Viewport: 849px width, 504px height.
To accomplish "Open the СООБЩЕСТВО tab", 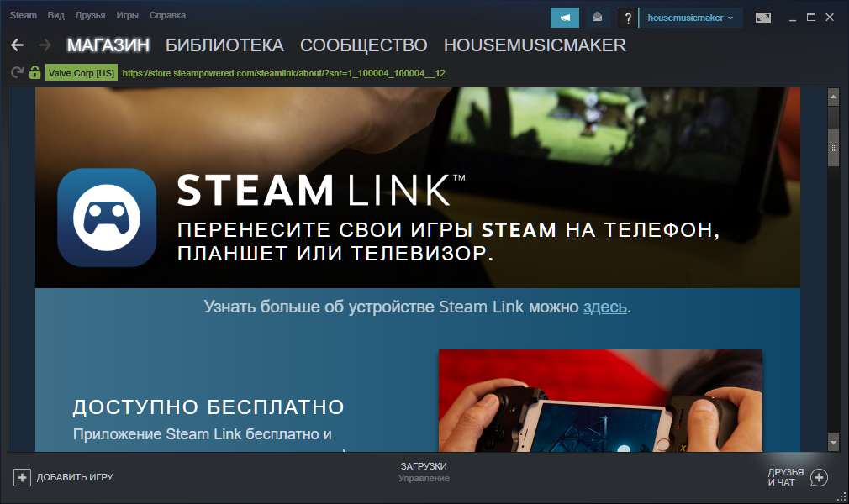I will tap(364, 45).
